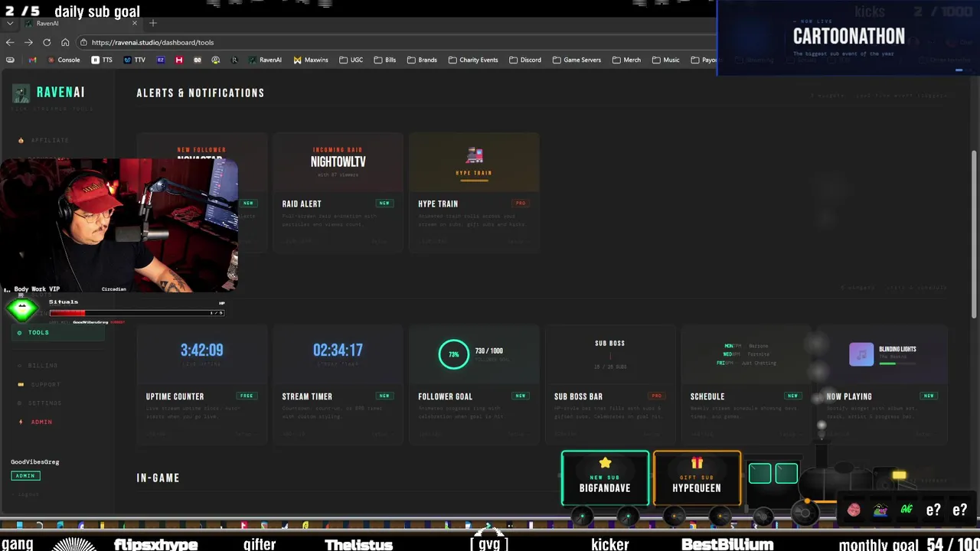
Task: Click the NEW badge on Raid Alert
Action: pos(384,204)
